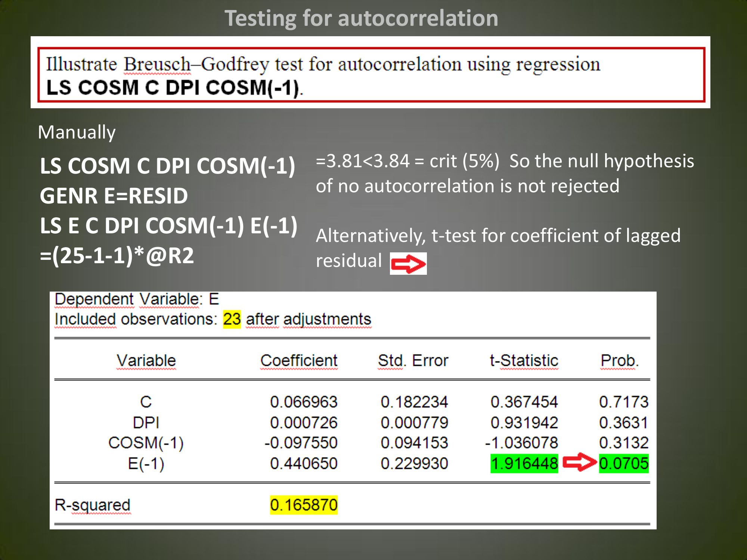Click the green highlighted probability 0.0705

623,463
